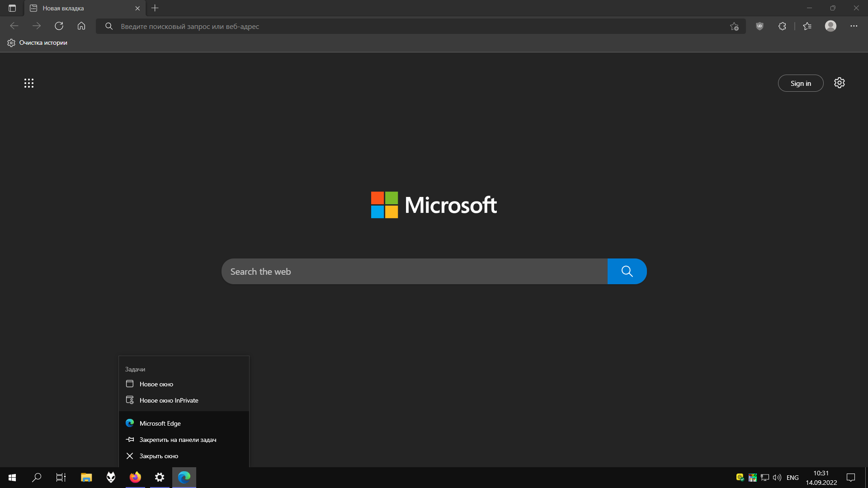This screenshot has width=868, height=488.
Task: Open the Microsoft apps grid launcher
Action: (x=29, y=83)
